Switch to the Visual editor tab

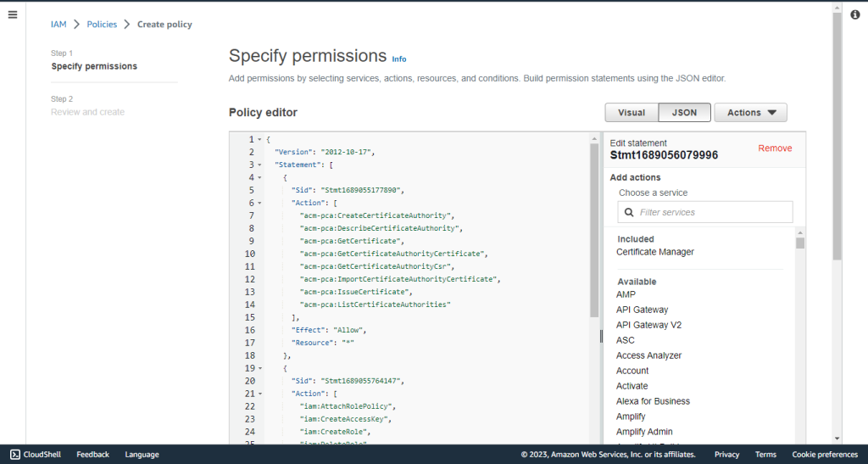point(632,113)
